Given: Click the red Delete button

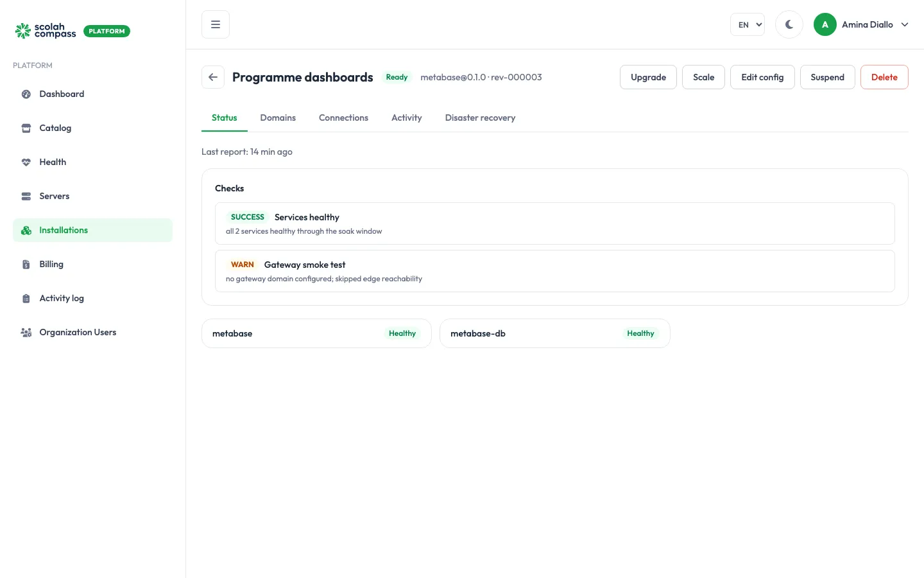Looking at the screenshot, I should coord(884,77).
